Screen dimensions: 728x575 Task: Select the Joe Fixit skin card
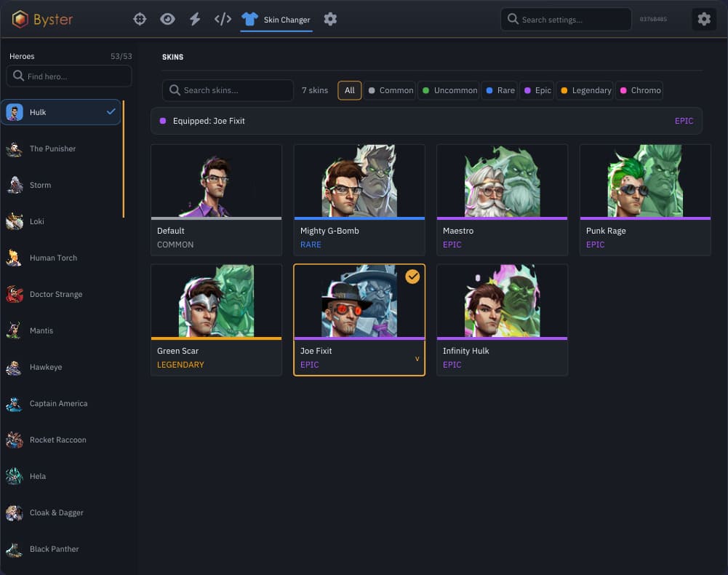click(359, 320)
